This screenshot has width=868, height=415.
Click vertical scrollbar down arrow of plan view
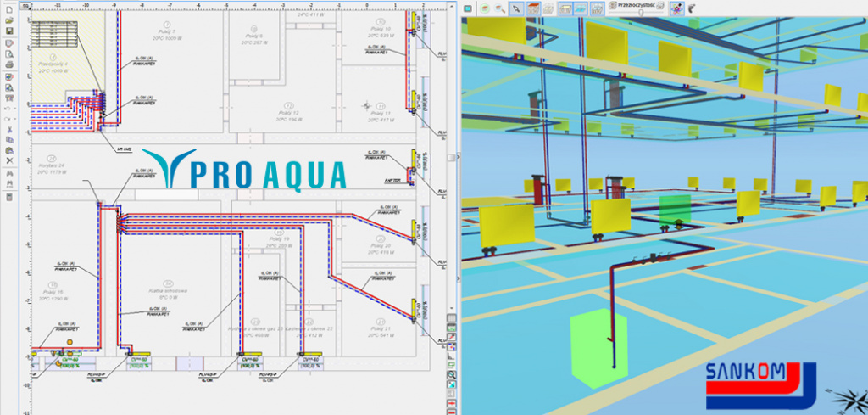point(452,308)
